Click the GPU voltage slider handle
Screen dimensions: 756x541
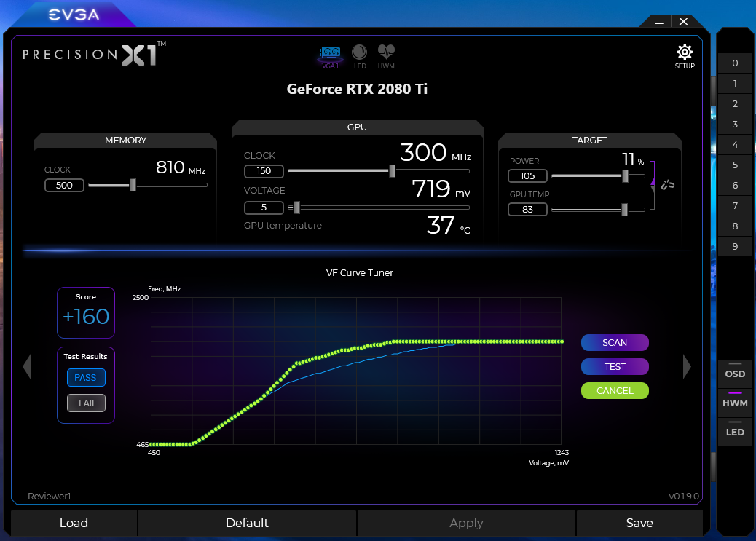(x=297, y=208)
